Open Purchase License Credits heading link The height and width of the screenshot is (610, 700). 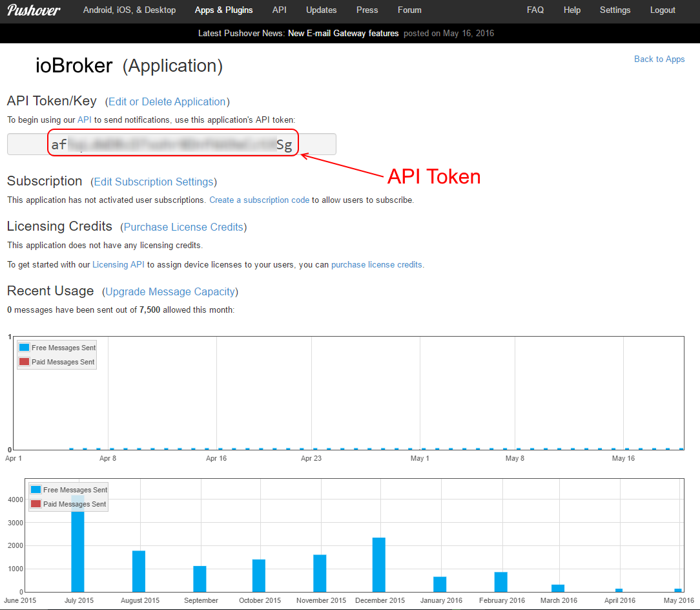(x=183, y=227)
